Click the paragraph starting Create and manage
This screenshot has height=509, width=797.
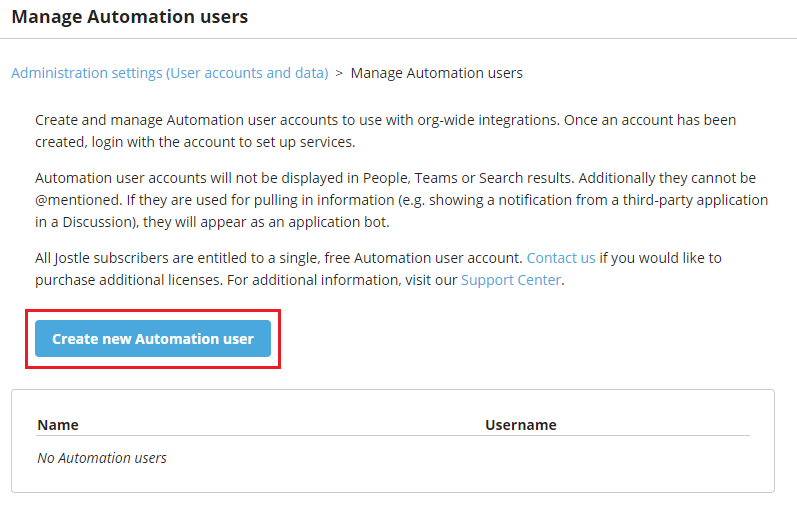[385, 131]
